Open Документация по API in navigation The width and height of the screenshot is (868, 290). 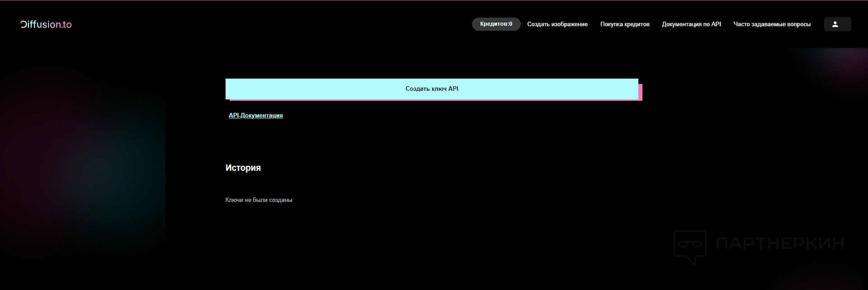[x=691, y=24]
